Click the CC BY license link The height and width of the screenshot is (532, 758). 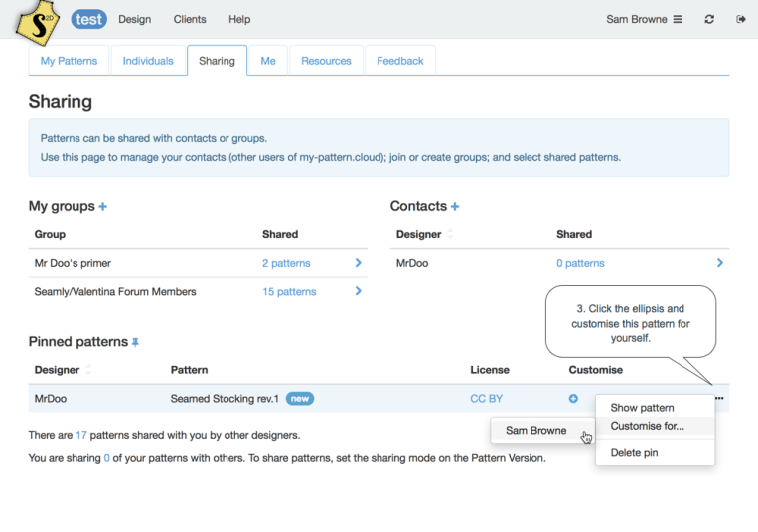pyautogui.click(x=486, y=398)
